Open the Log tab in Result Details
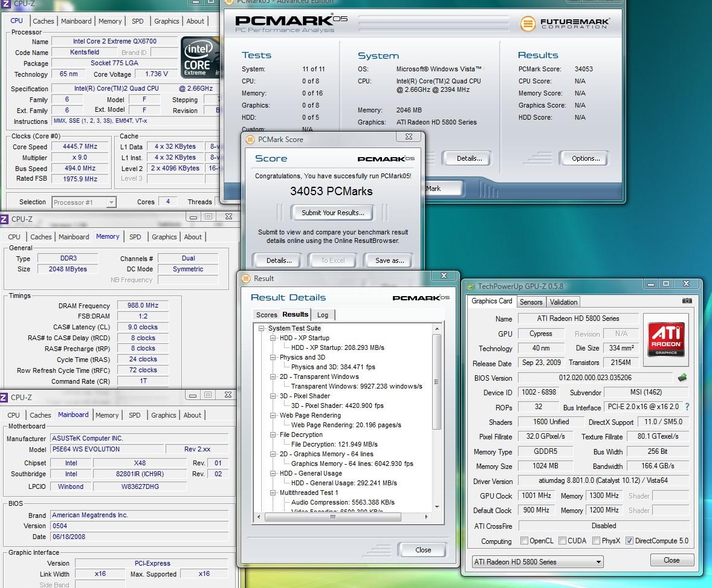 323,315
